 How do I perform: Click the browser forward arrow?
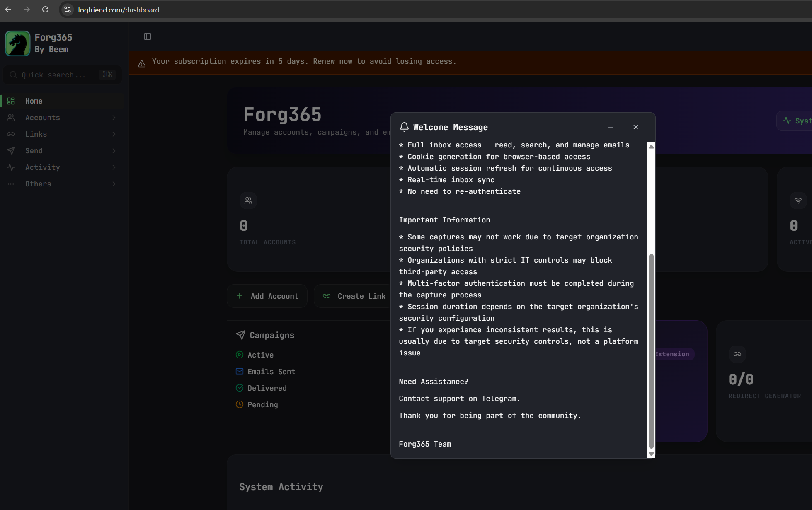pyautogui.click(x=27, y=9)
